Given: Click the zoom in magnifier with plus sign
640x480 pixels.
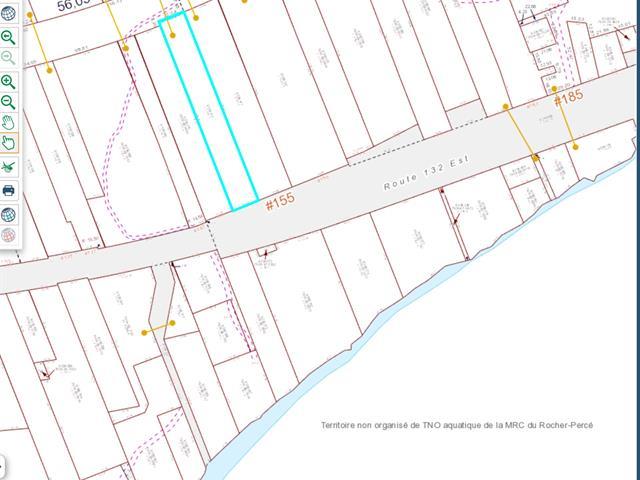Looking at the screenshot, I should coord(9,83).
